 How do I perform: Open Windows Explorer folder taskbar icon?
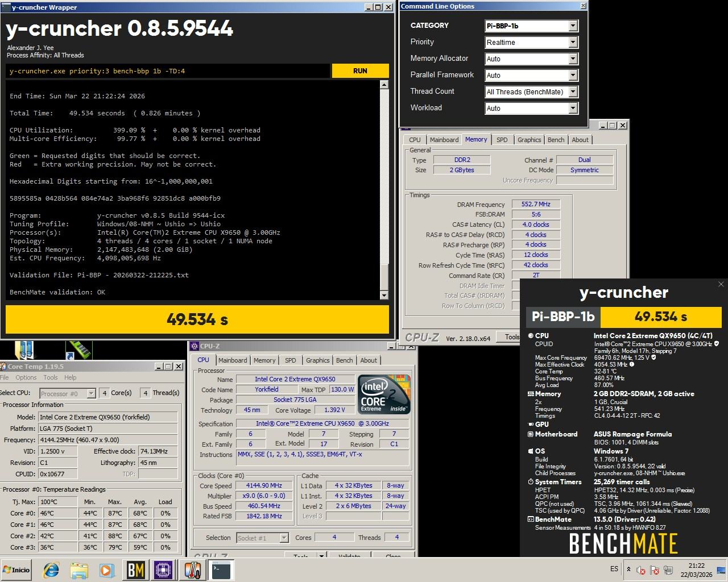coord(79,569)
